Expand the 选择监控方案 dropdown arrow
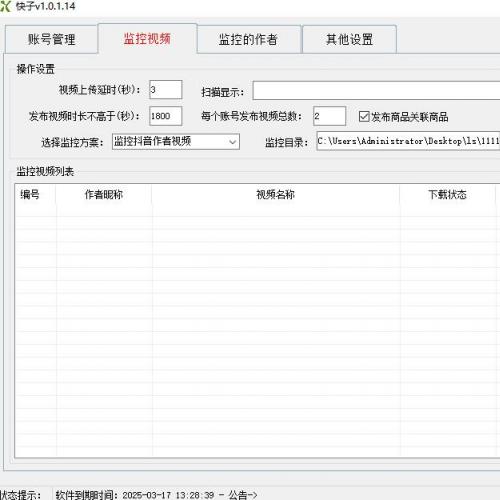 click(x=233, y=142)
